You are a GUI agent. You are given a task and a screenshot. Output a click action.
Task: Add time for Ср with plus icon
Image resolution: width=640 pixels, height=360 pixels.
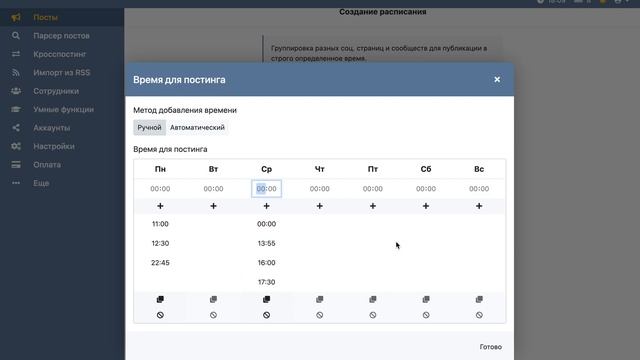(x=266, y=206)
